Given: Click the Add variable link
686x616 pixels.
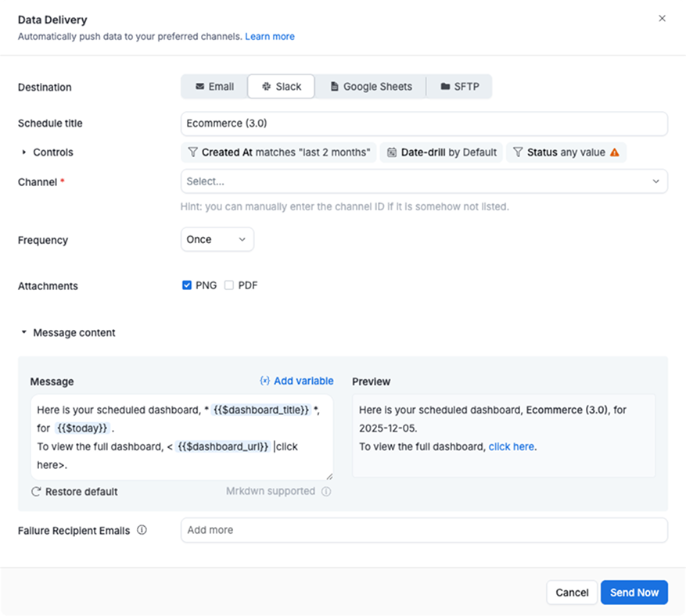Looking at the screenshot, I should (296, 381).
